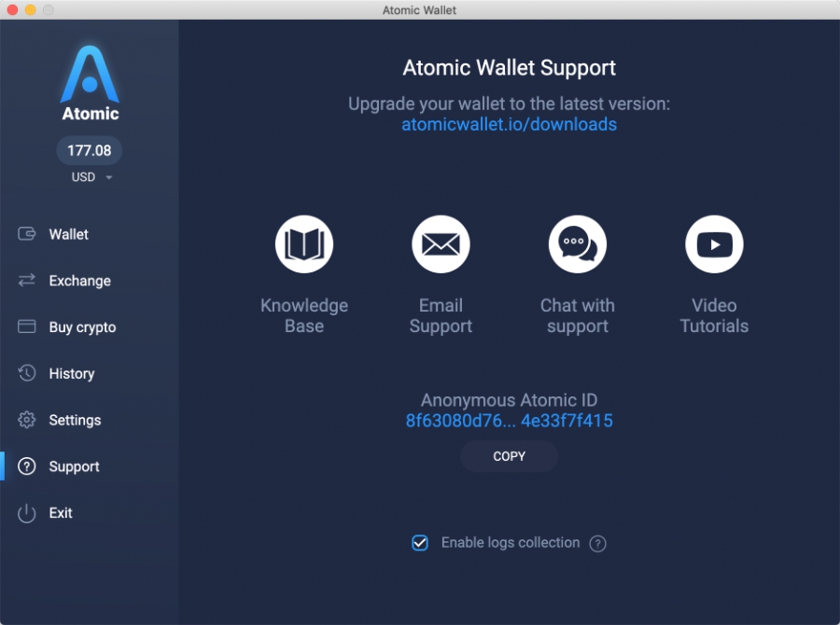
Task: Click the Knowledge Base label
Action: point(304,315)
